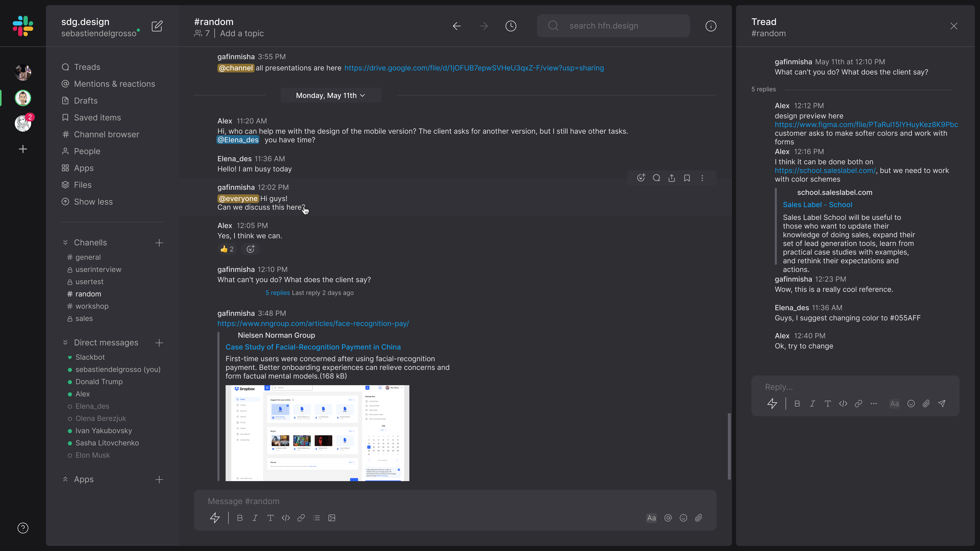This screenshot has height=551, width=980.
Task: Collapse the Chanells section
Action: click(x=65, y=243)
